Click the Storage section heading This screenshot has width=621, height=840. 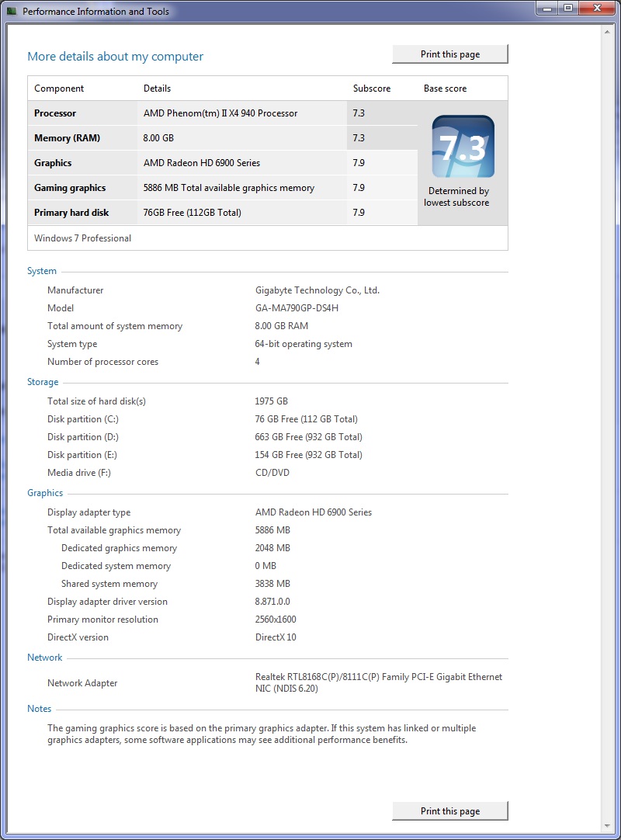point(43,382)
